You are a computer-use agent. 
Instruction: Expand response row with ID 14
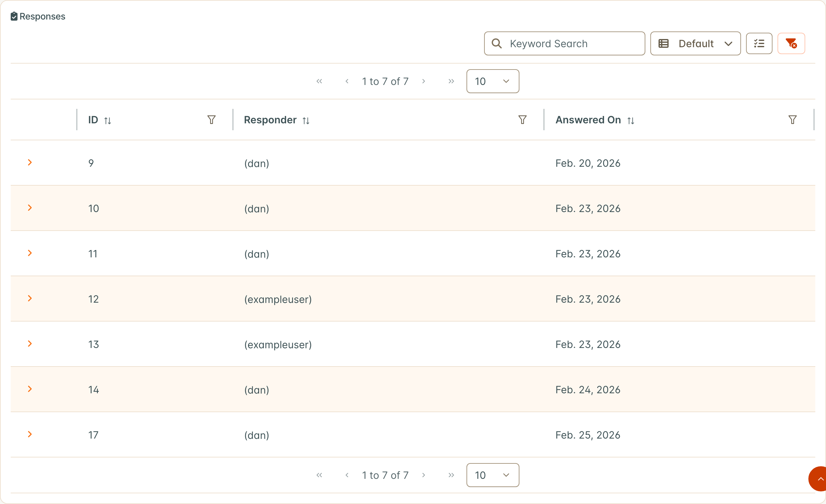[x=30, y=389]
